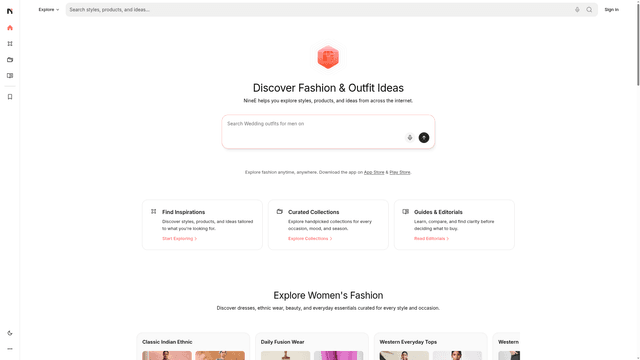640x360 pixels.
Task: Click the red hexagon logo graphic
Action: pyautogui.click(x=328, y=57)
